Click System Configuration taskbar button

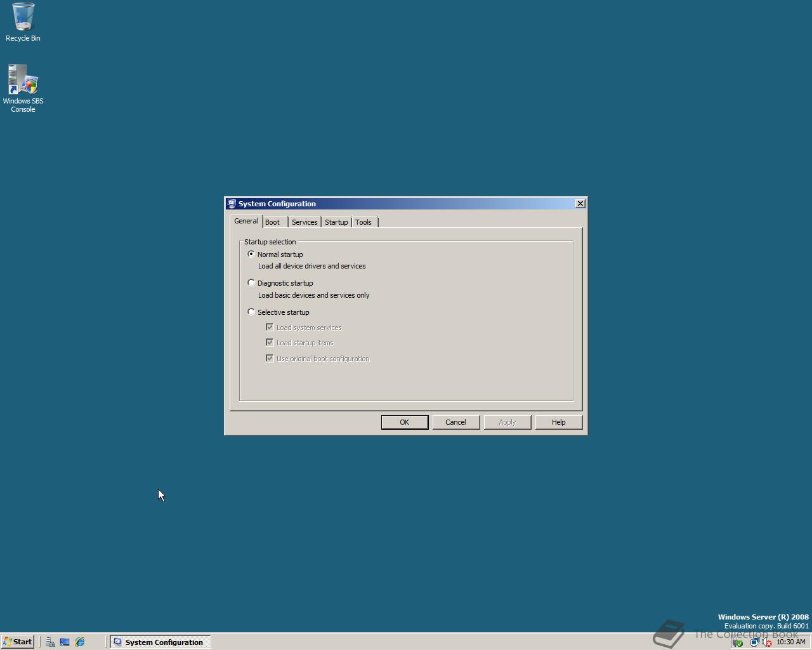[160, 642]
